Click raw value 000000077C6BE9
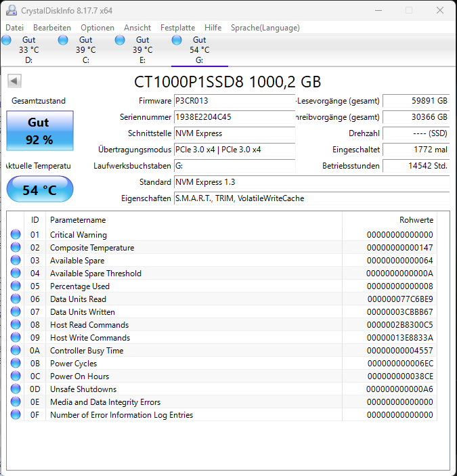Image resolution: width=457 pixels, height=476 pixels. (x=400, y=299)
